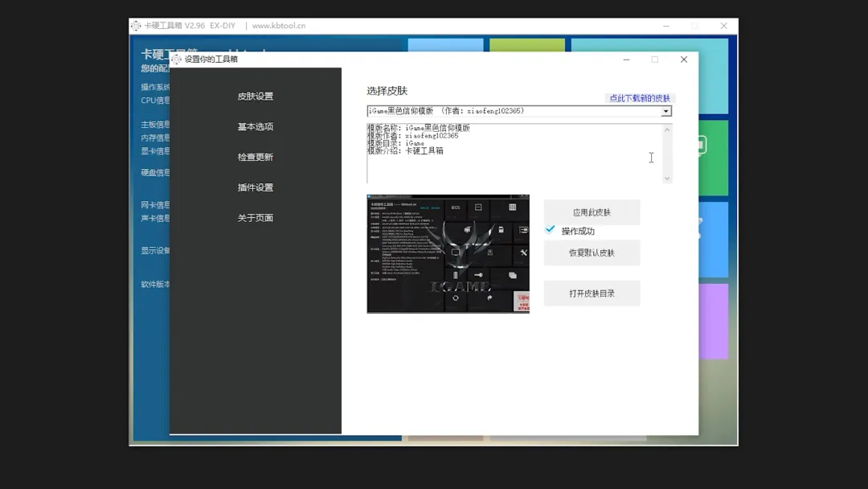This screenshot has width=868, height=489.
Task: Click the 应用此皮肤 button to apply the skin
Action: [x=592, y=212]
